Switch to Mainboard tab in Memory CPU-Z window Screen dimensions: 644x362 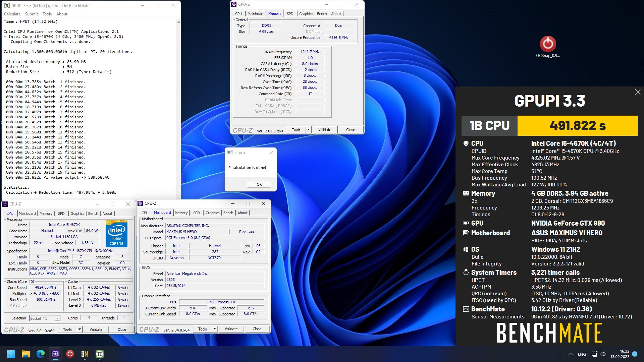tap(256, 14)
